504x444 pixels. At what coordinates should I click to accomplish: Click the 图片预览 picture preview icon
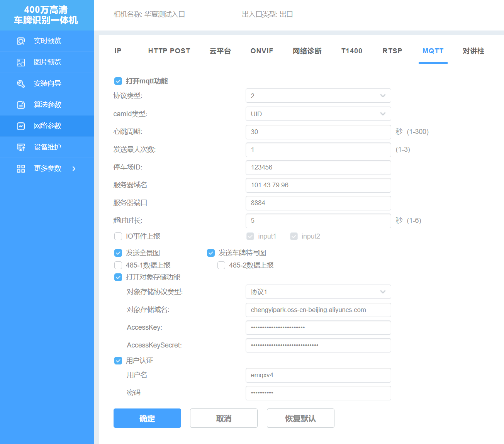pyautogui.click(x=21, y=63)
